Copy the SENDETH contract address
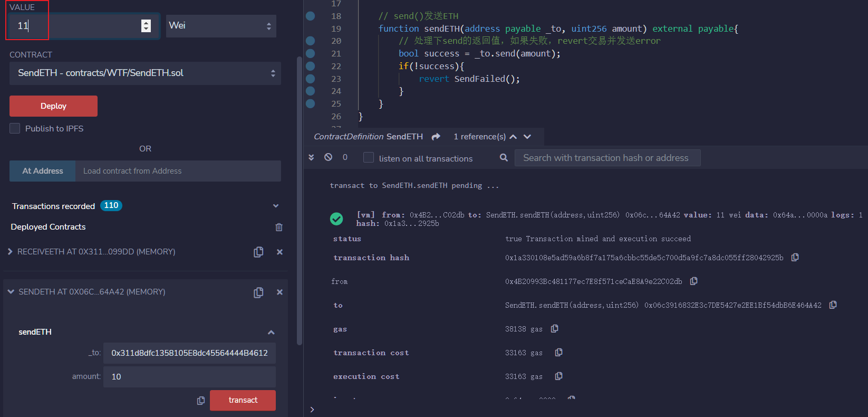868x417 pixels. (x=258, y=292)
